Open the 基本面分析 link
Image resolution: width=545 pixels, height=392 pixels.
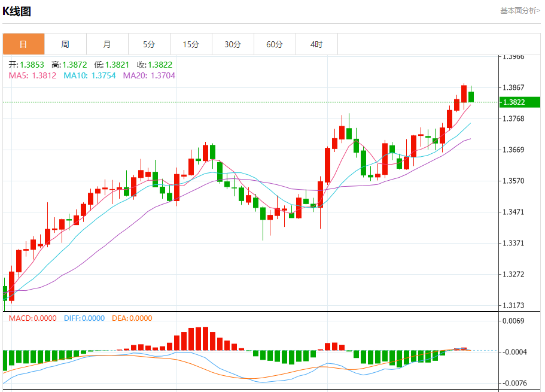[x=519, y=11]
